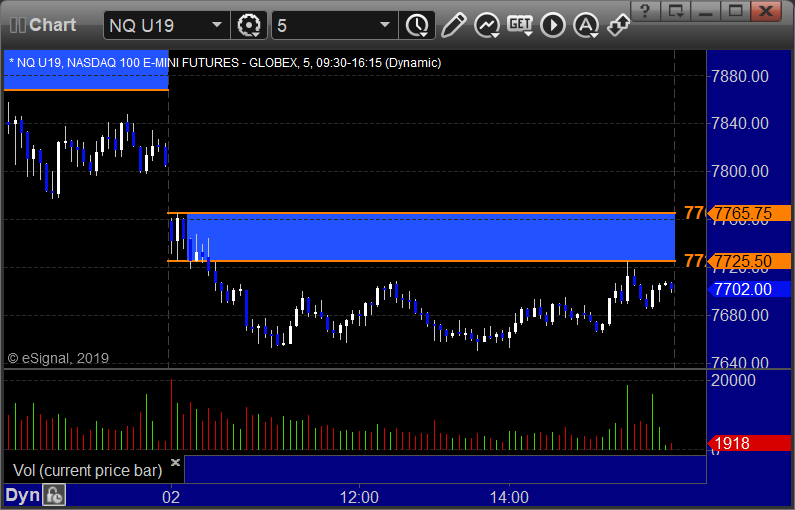
Task: Minimize the chart window
Action: click(x=705, y=11)
